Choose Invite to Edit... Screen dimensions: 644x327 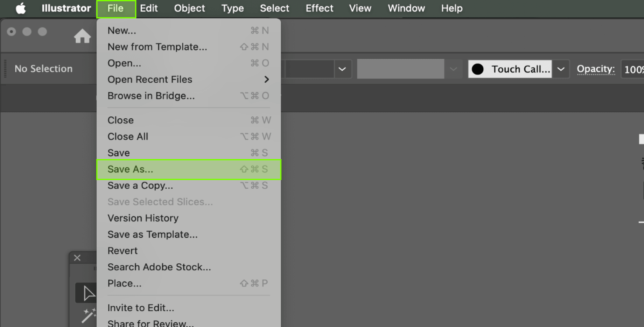pyautogui.click(x=189, y=308)
